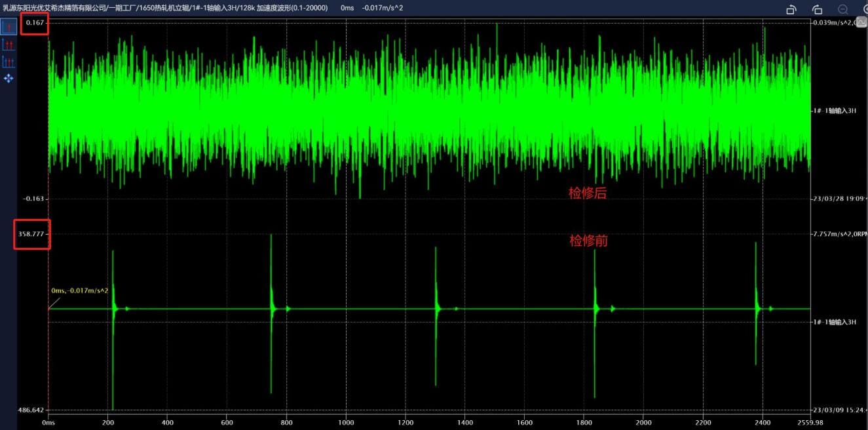
Task: Click the rotate-left undo view icon
Action: (x=791, y=9)
